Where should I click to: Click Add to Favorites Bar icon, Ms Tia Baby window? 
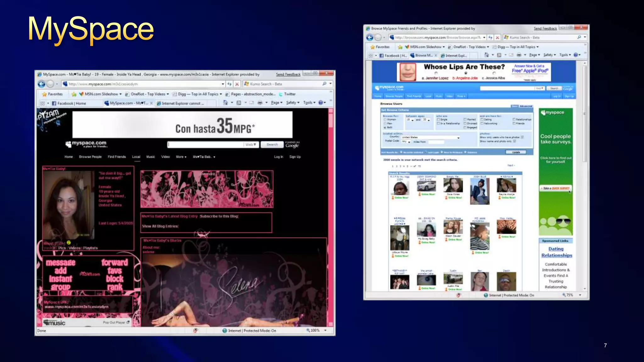(x=74, y=94)
